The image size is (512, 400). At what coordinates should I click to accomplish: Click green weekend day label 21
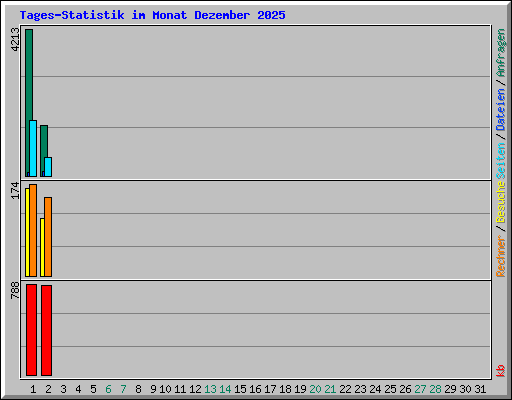coord(330,389)
